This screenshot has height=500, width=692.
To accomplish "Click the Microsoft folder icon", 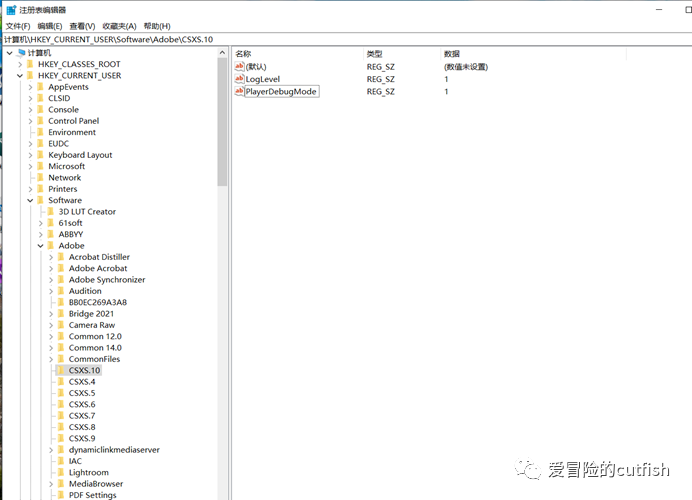I will click(41, 166).
